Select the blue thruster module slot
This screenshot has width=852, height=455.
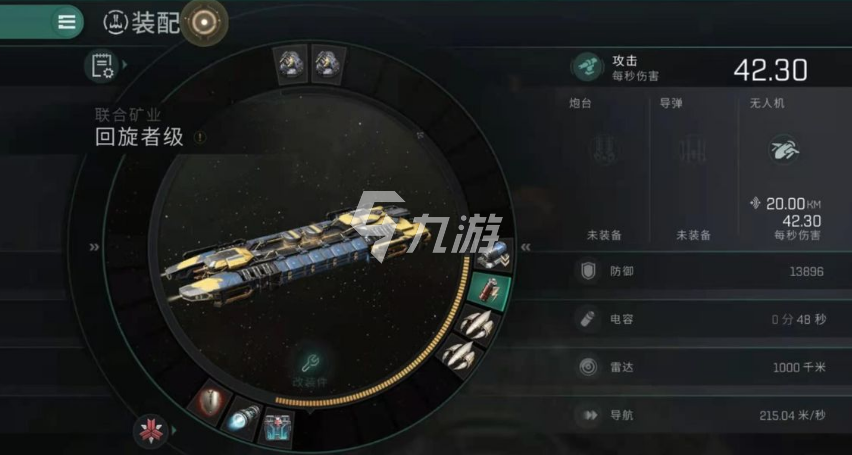pos(244,419)
